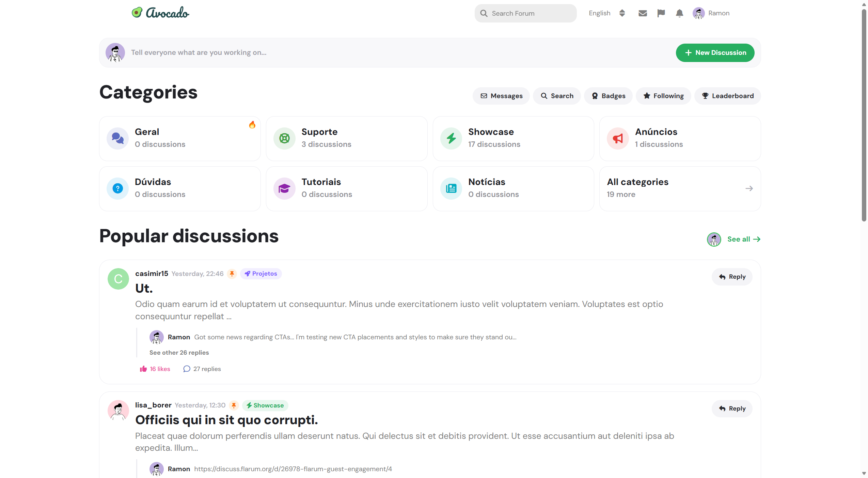
Task: Open the Tutoriais category title
Action: point(321,182)
